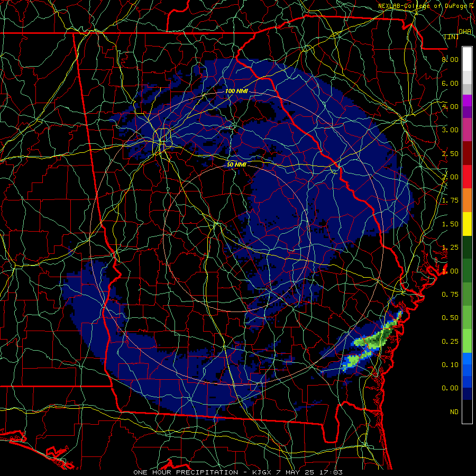Click the 0.00 legend value
The height and width of the screenshot is (476, 476).
click(x=450, y=388)
